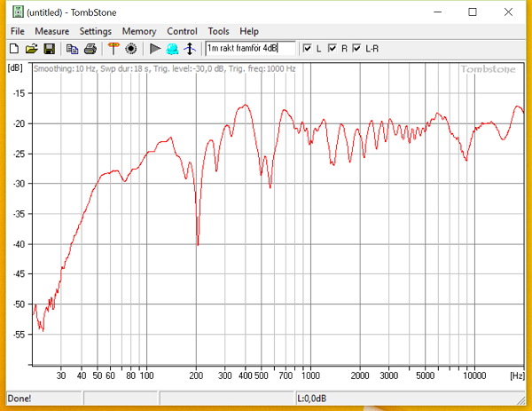Image resolution: width=532 pixels, height=411 pixels.
Task: Toggle the R channel checkbox
Action: pyautogui.click(x=332, y=48)
